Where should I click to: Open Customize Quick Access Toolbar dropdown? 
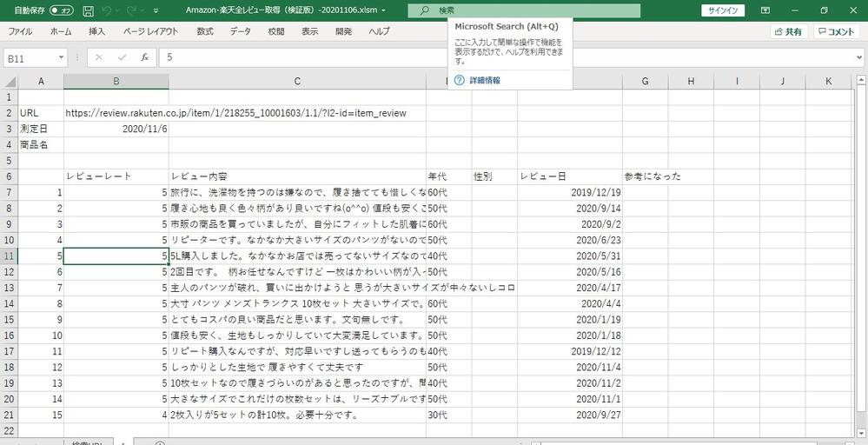[156, 10]
